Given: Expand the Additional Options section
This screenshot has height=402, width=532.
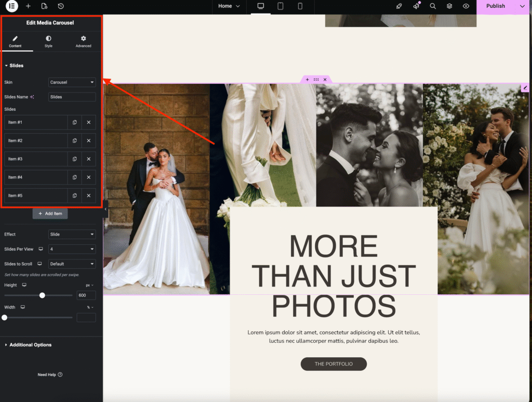Looking at the screenshot, I should click(x=30, y=345).
